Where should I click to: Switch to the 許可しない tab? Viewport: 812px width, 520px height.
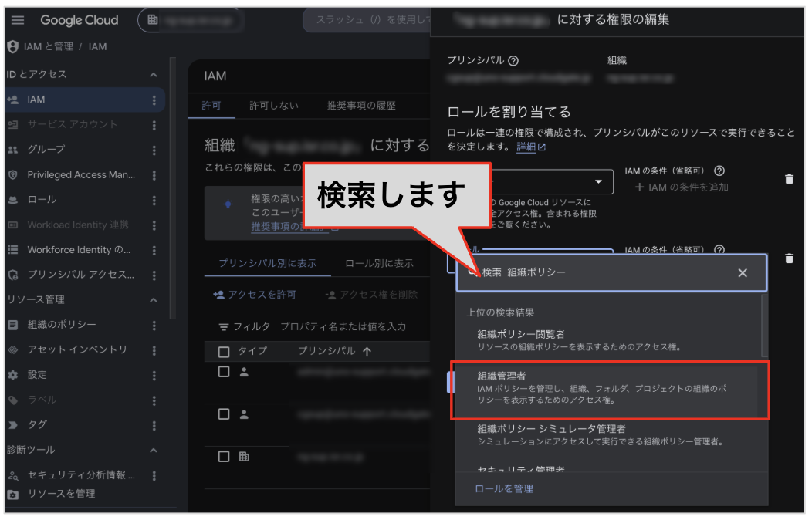(274, 106)
